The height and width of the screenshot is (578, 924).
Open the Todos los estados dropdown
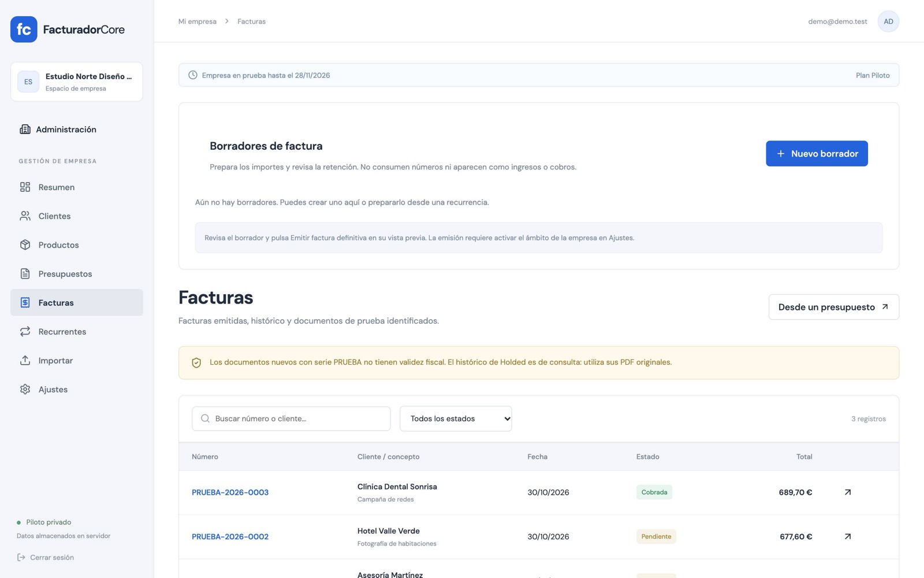(x=456, y=418)
